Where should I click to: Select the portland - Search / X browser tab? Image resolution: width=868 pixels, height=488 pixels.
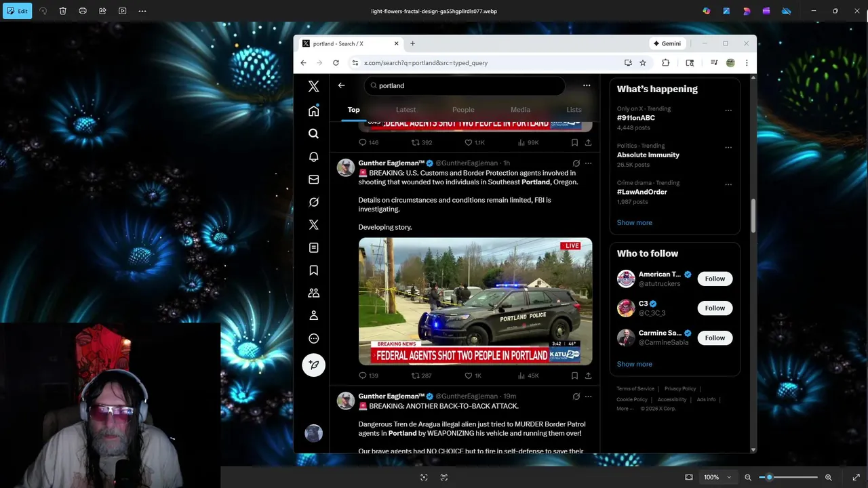[350, 43]
